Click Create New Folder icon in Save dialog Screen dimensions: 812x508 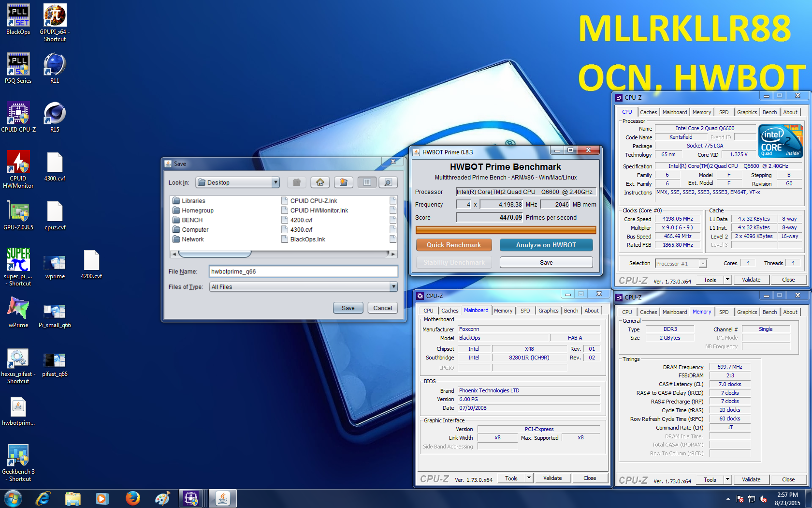(x=343, y=182)
